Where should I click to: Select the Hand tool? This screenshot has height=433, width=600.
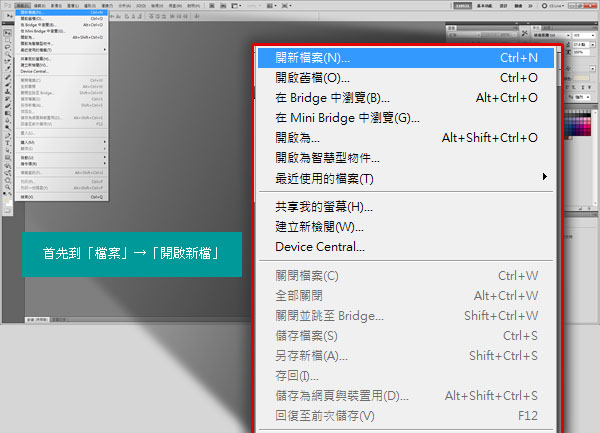point(8,180)
